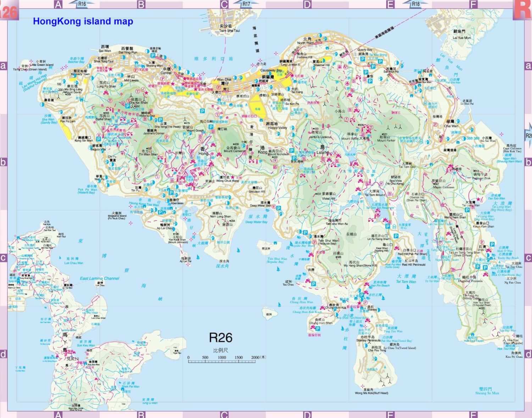Click parking icon beside Sheung Wan ferry pier
532x418 pixels.
pyautogui.click(x=153, y=56)
